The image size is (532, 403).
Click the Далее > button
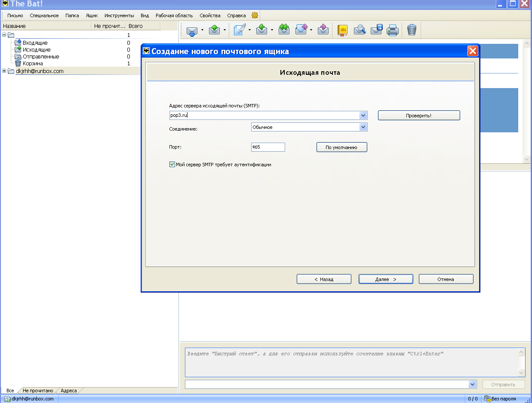pyautogui.click(x=386, y=279)
